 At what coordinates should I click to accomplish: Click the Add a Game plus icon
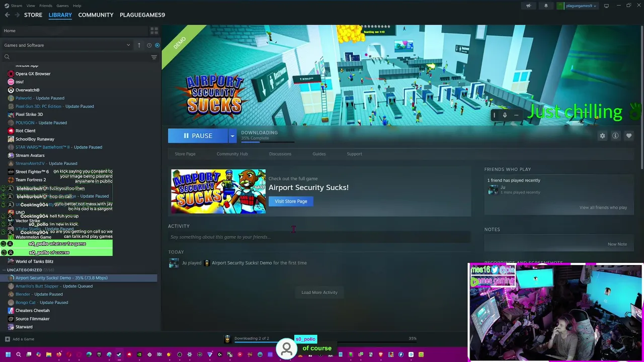pyautogui.click(x=7, y=339)
